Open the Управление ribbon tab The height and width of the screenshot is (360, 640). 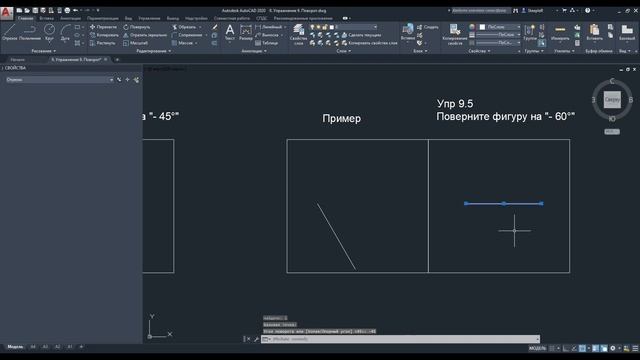pyautogui.click(x=149, y=18)
